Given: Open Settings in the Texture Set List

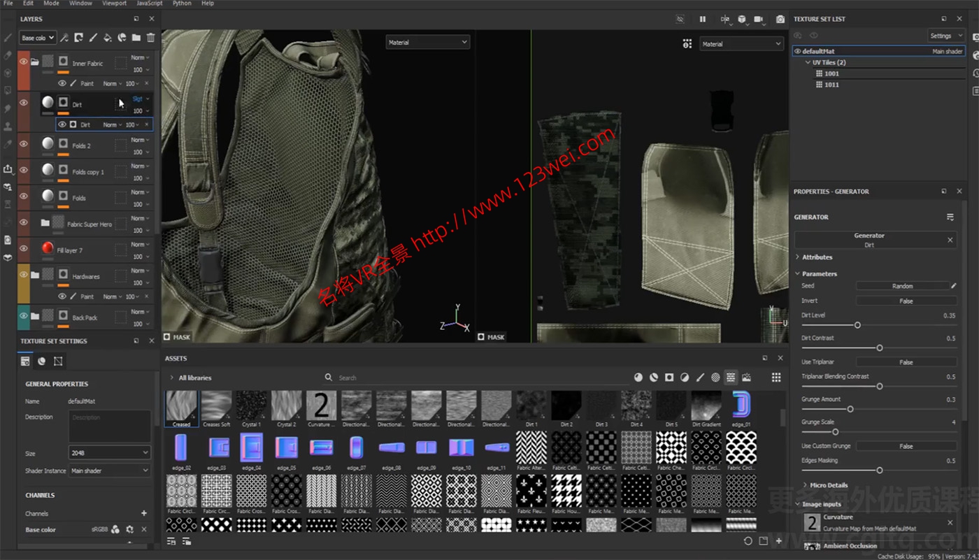Looking at the screenshot, I should click(x=945, y=35).
